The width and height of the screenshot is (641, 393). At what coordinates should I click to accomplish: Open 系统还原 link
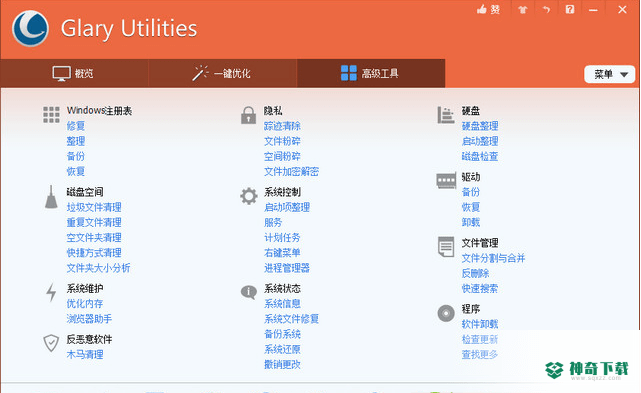point(282,349)
